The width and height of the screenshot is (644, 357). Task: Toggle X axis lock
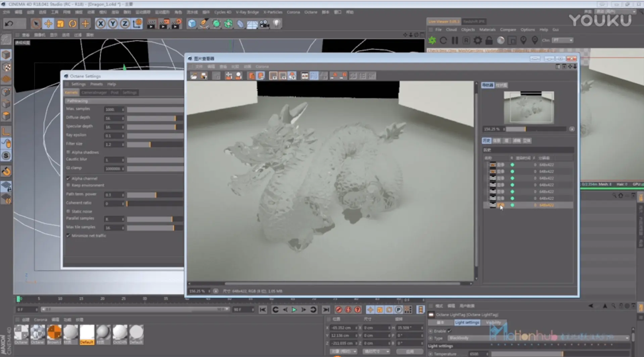100,24
